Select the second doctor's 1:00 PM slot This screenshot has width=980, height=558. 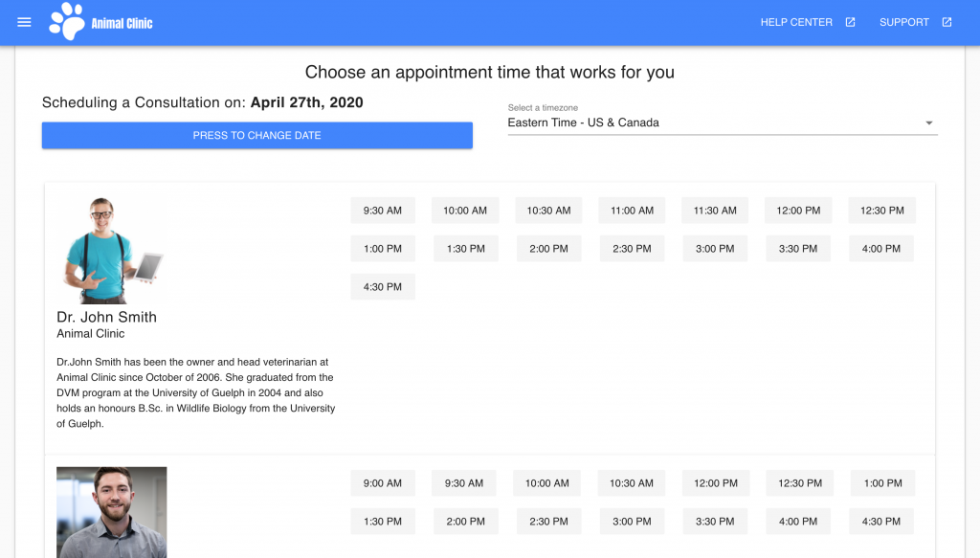click(882, 483)
